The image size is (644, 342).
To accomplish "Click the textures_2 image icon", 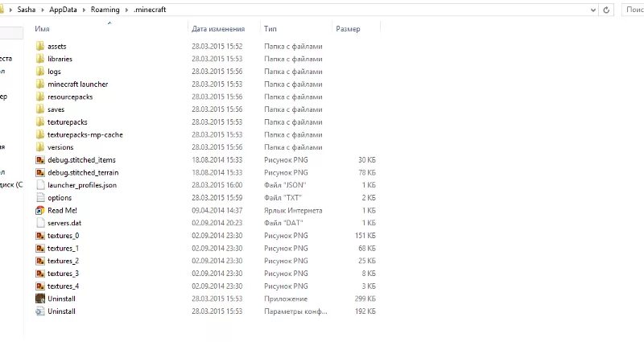I will click(39, 261).
